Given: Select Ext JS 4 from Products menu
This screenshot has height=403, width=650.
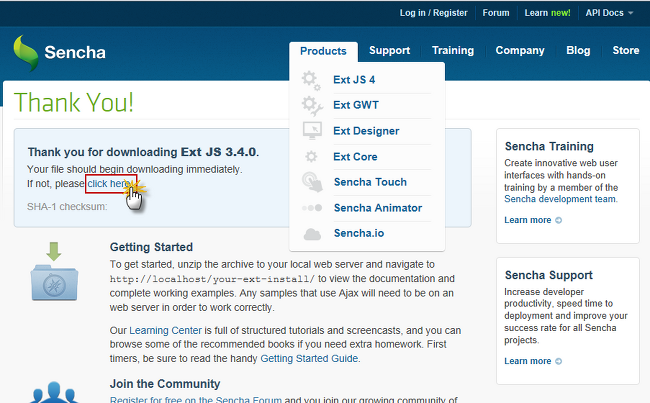Looking at the screenshot, I should tap(354, 80).
